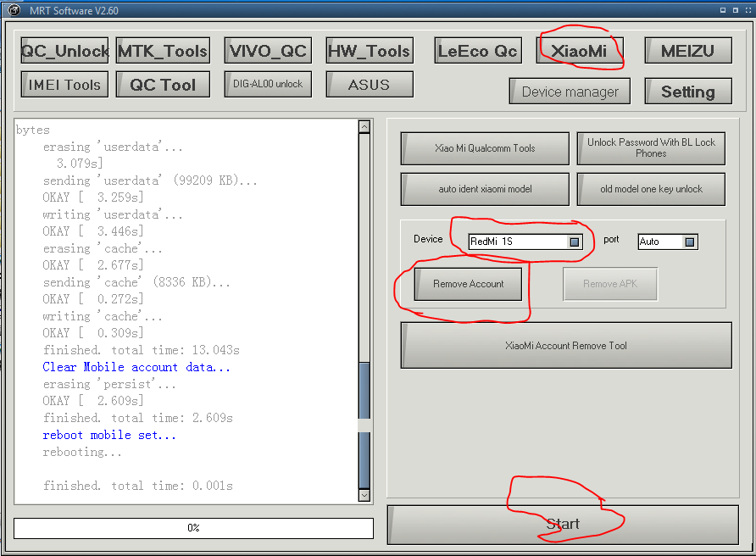The width and height of the screenshot is (756, 556).
Task: Open the MTK_Tools module
Action: tap(163, 51)
